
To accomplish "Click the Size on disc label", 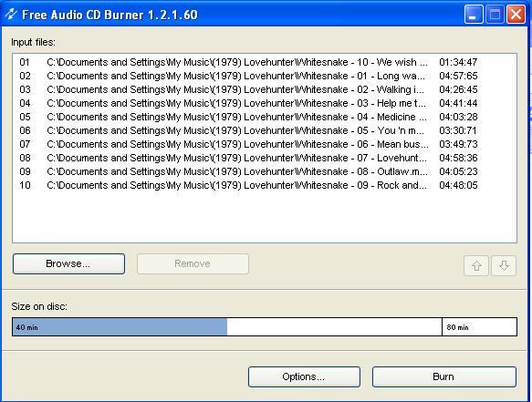I will (x=39, y=306).
